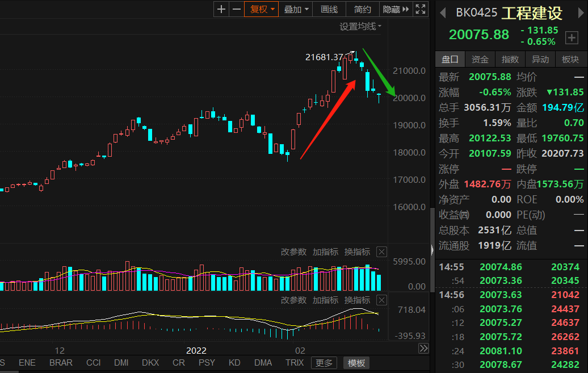Toggle 隐藏 to hide the side panel
588x373 pixels.
395,9
